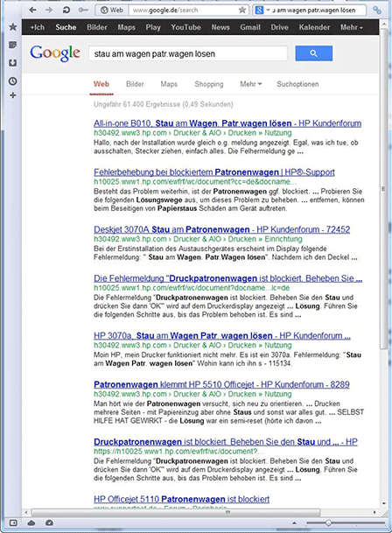Go back with the browser back arrow
Viewport: 392px width, 533px height.
coord(32,10)
